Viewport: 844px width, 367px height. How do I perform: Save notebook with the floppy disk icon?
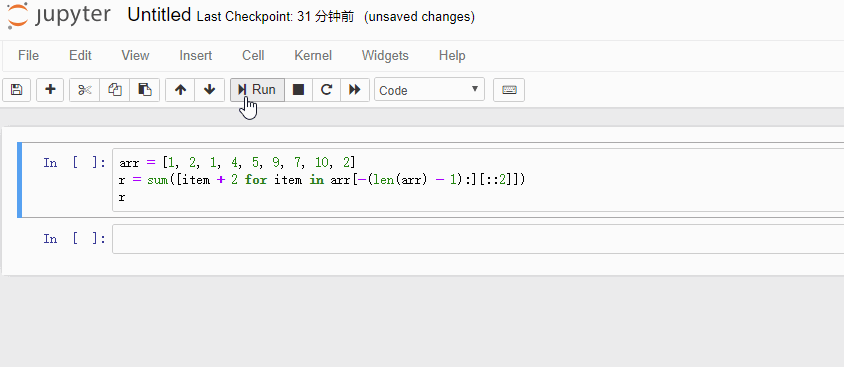click(17, 90)
